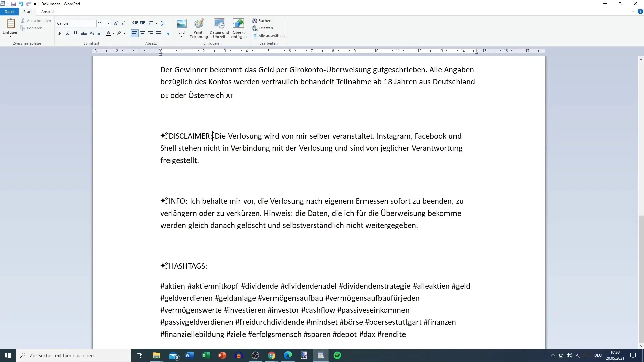Open the Mail app on the taskbar

pyautogui.click(x=173, y=355)
